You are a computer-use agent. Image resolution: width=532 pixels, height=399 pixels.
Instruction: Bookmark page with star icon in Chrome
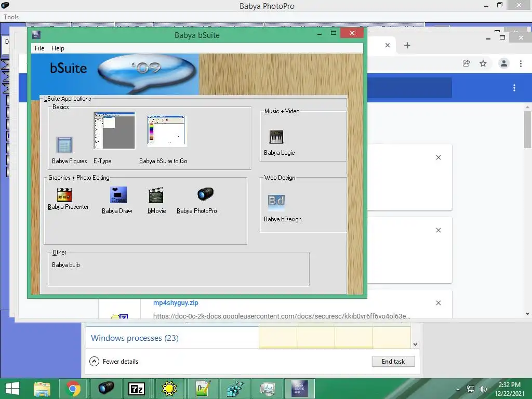483,63
